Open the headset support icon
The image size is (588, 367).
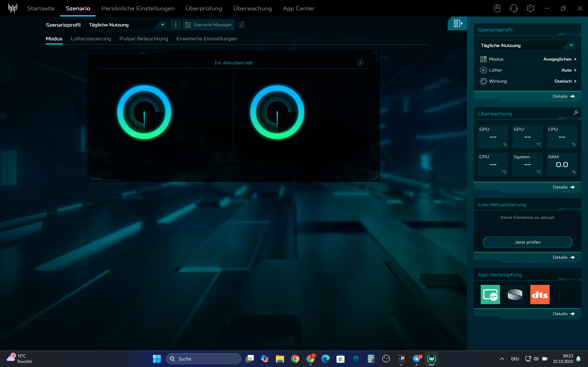tap(513, 8)
